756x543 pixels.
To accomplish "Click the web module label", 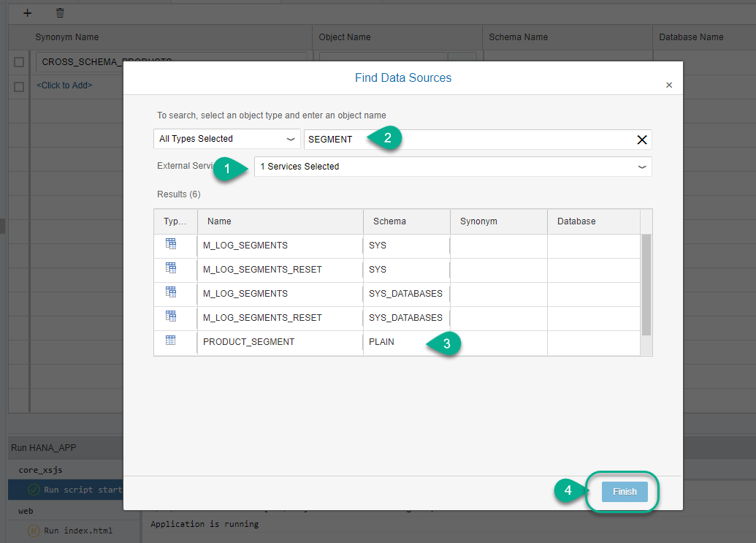I will tap(26, 511).
